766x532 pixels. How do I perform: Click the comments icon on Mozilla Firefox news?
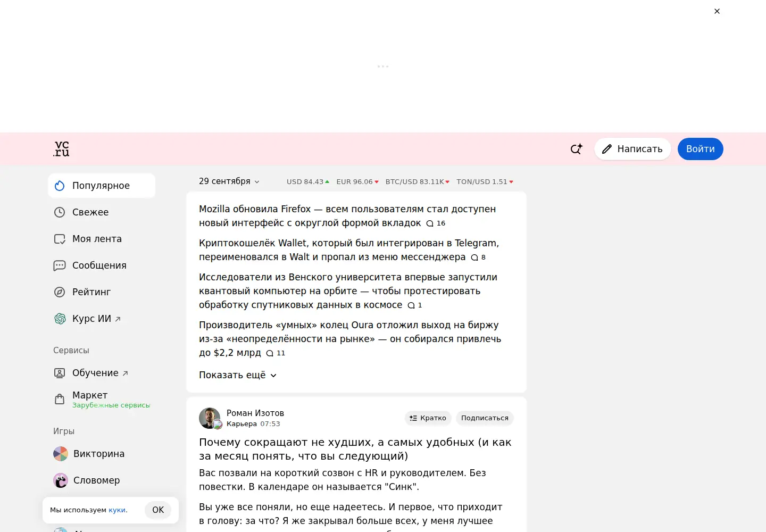point(430,223)
